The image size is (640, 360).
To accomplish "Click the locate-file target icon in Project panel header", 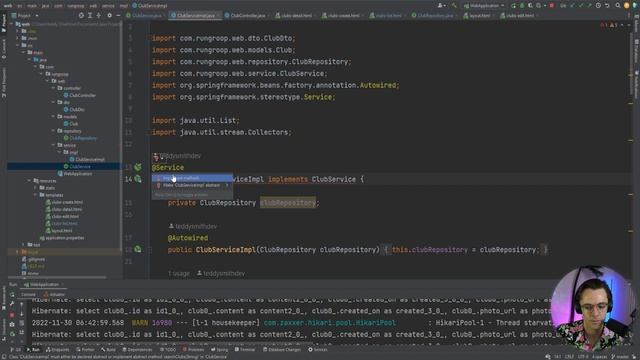I will [81, 16].
